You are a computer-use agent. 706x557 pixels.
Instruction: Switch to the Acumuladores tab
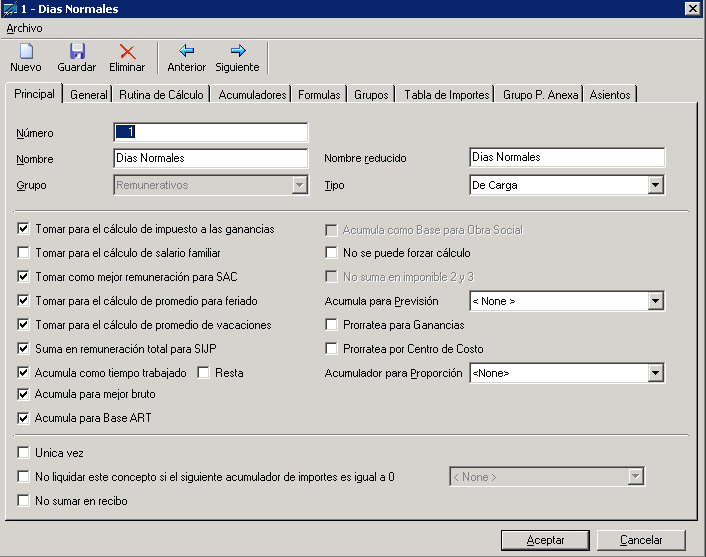(251, 95)
